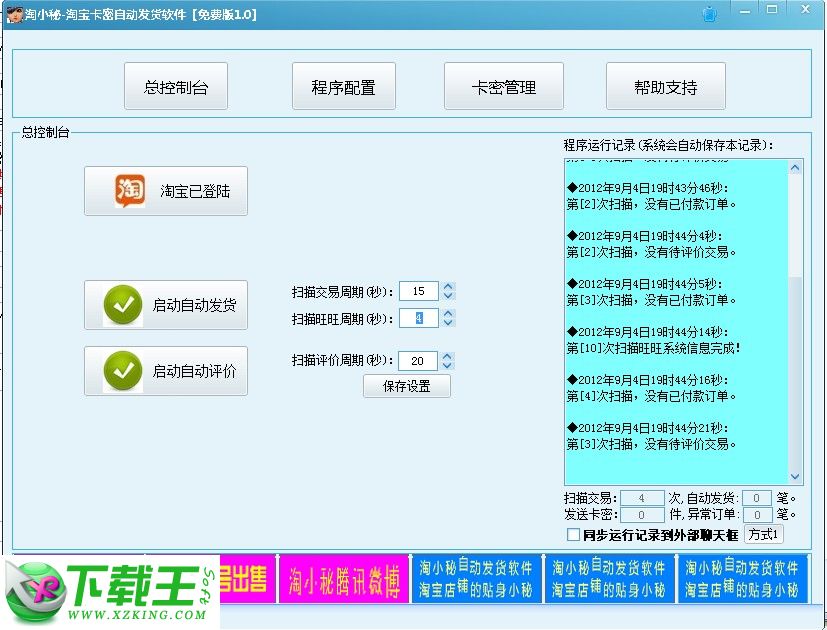Go to 帮助支持 tab
The image size is (827, 630).
coord(666,86)
